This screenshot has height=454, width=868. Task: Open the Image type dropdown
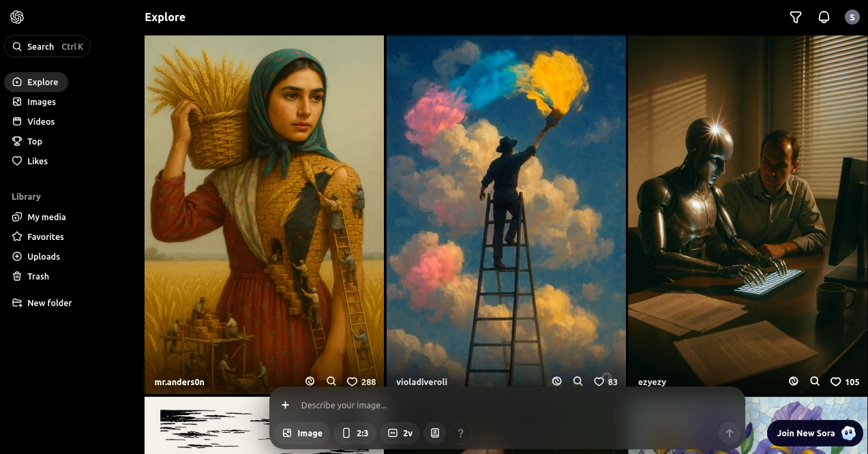pos(302,433)
